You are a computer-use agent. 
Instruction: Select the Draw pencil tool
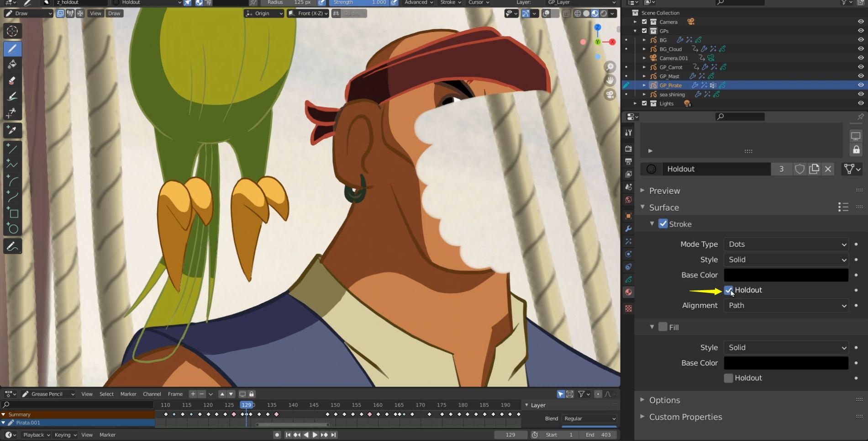12,49
